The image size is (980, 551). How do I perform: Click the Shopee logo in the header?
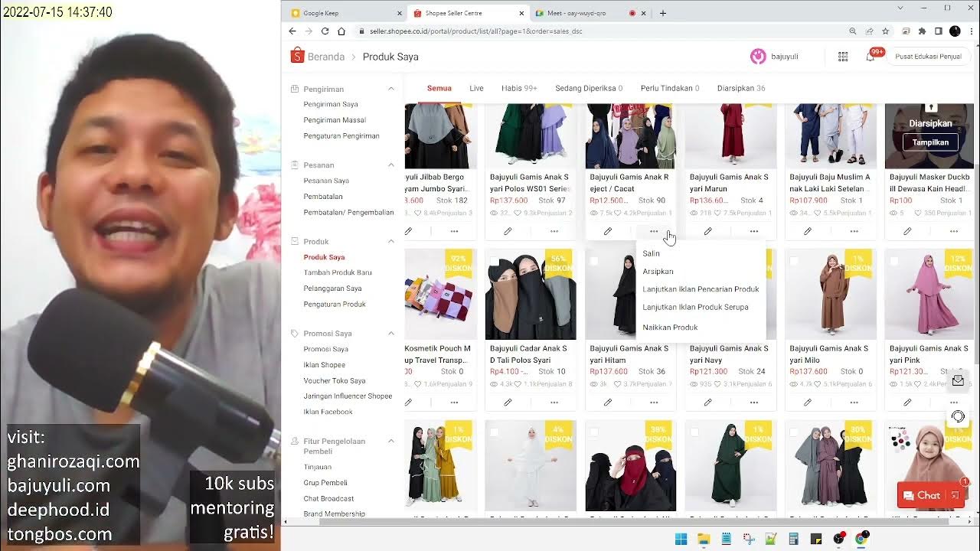297,56
